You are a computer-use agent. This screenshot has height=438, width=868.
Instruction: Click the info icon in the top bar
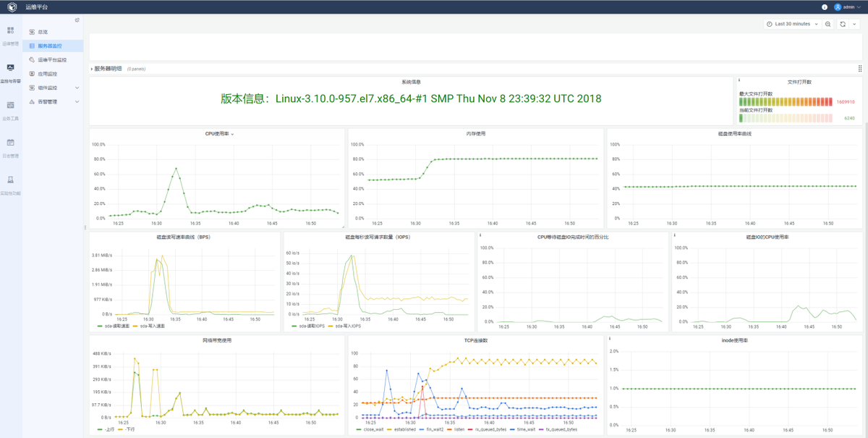click(825, 7)
